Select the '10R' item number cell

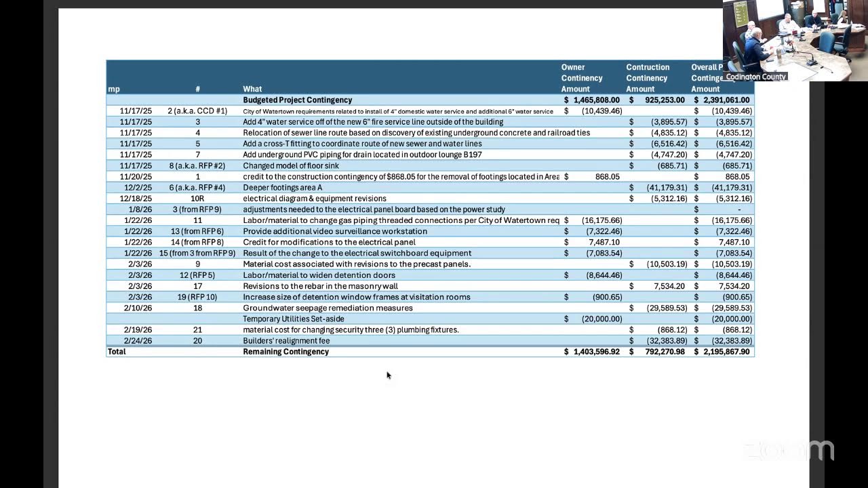197,199
